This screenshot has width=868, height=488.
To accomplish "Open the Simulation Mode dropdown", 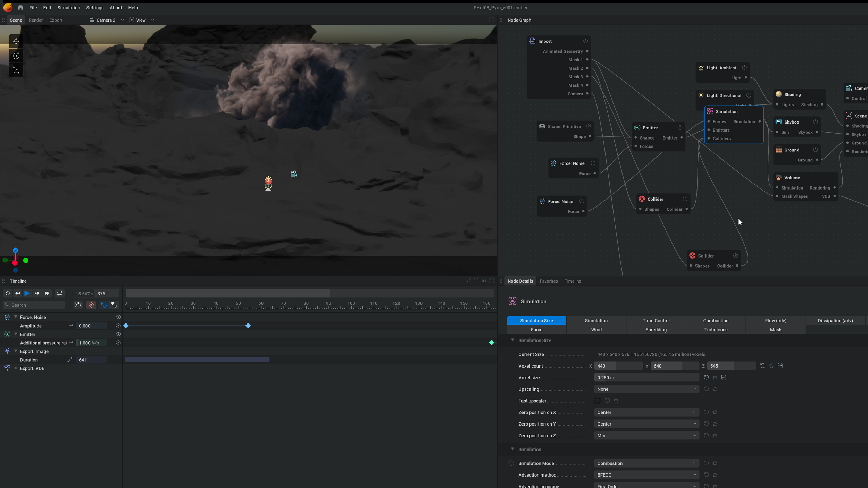I will [646, 463].
